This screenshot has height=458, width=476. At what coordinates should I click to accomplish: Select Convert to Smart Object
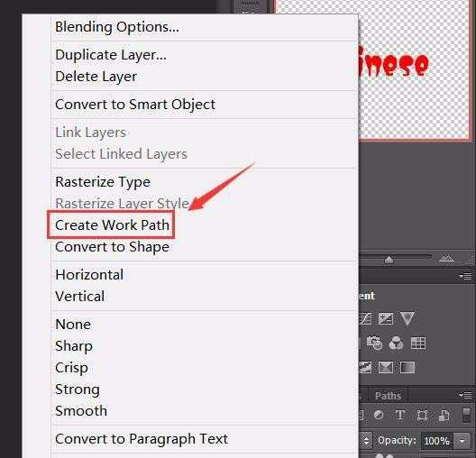pyautogui.click(x=135, y=104)
